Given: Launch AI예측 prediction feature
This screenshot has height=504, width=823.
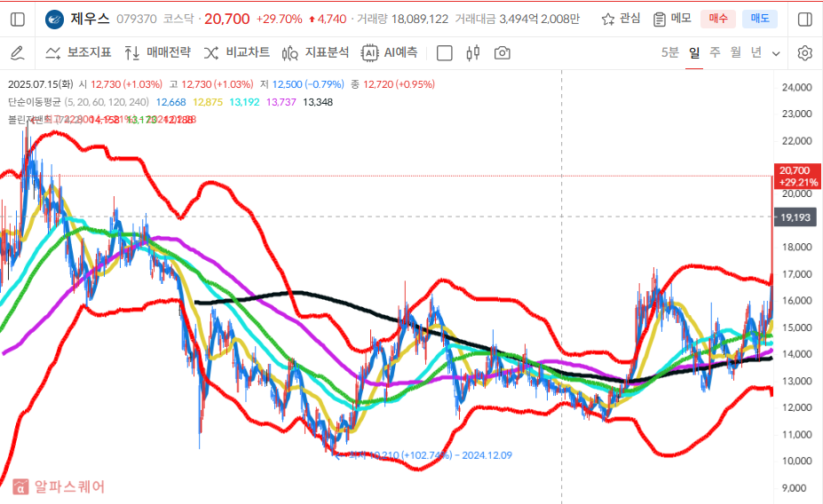Looking at the screenshot, I should tap(390, 53).
